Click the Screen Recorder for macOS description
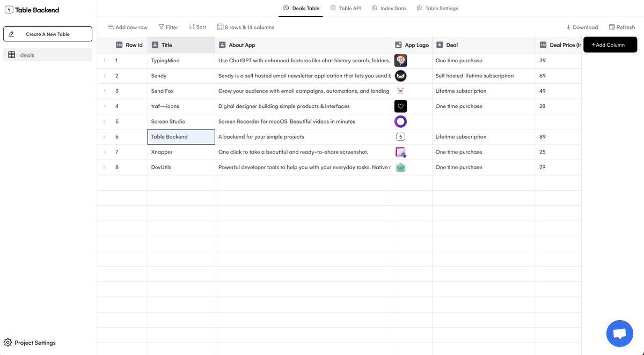 click(x=303, y=121)
